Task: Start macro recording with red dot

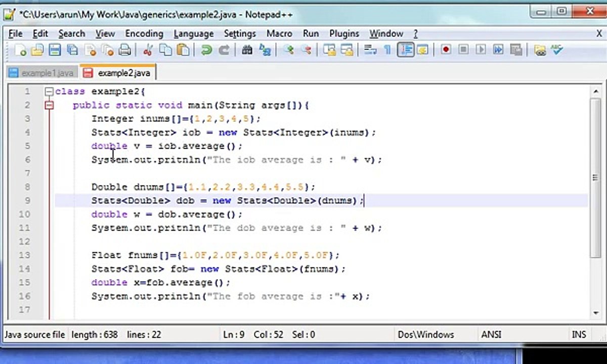Action: coord(446,50)
